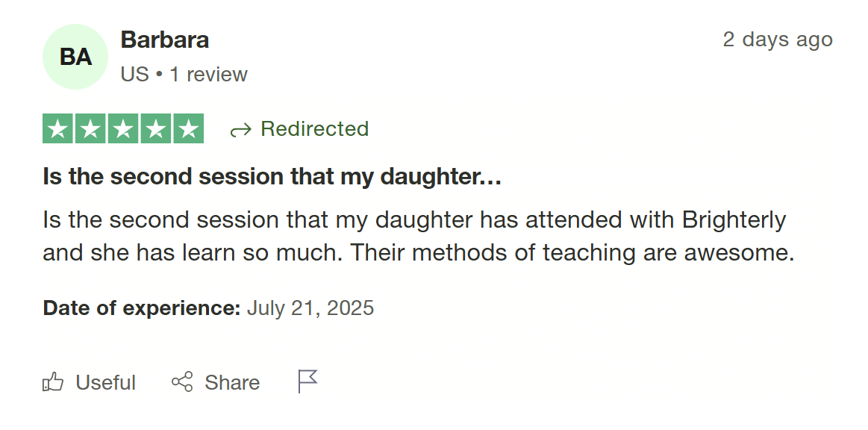Click the fourth star in the green rating
Screen dimensions: 868x430
click(156, 128)
